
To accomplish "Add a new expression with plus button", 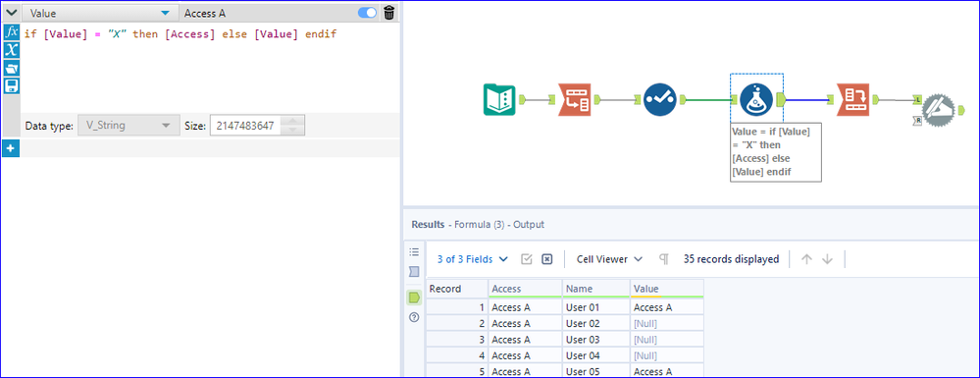I will pyautogui.click(x=12, y=148).
